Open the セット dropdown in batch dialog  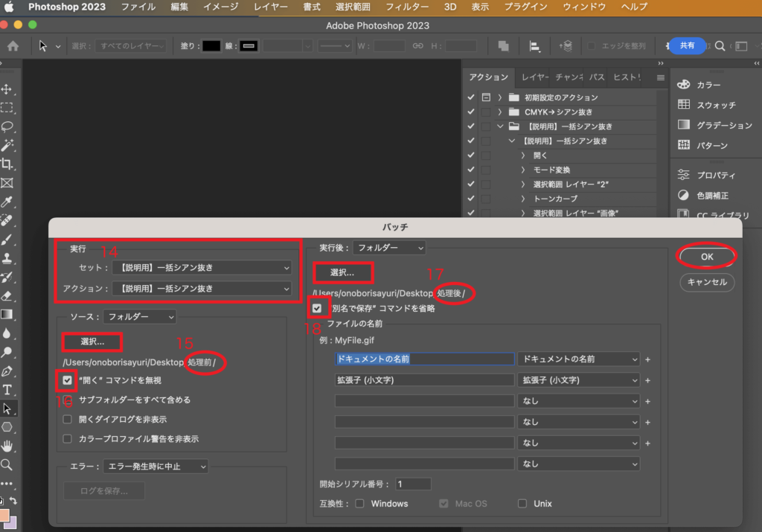[x=202, y=268]
